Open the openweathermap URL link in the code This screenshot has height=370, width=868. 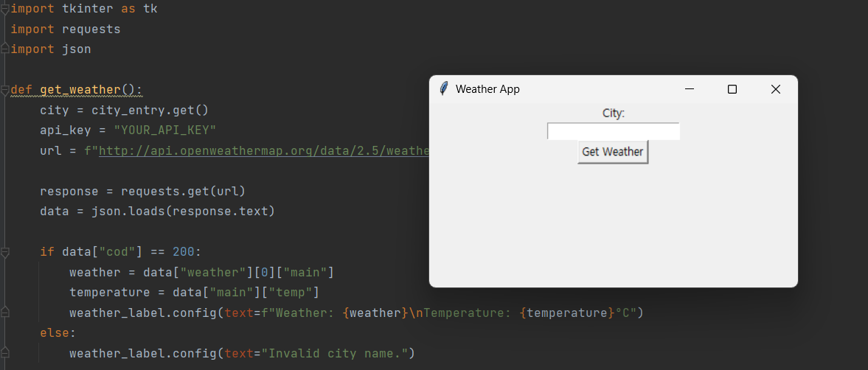tap(264, 150)
